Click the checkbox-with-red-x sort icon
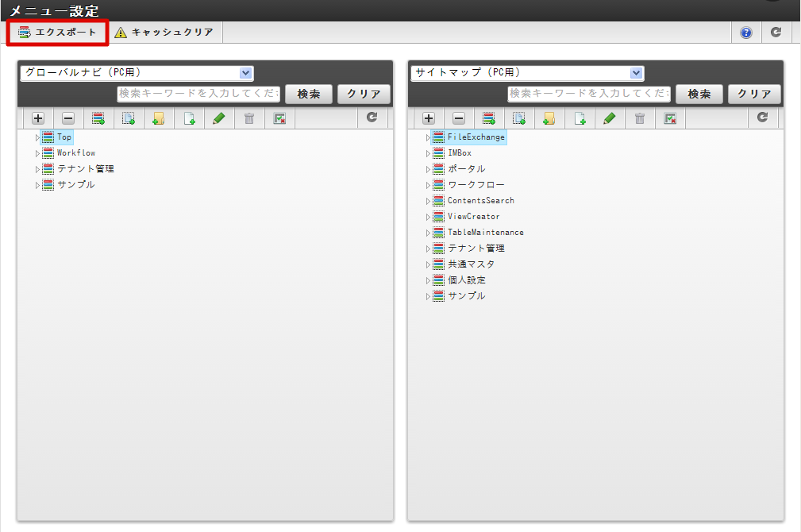Screen dimensions: 801x532 pyautogui.click(x=279, y=118)
